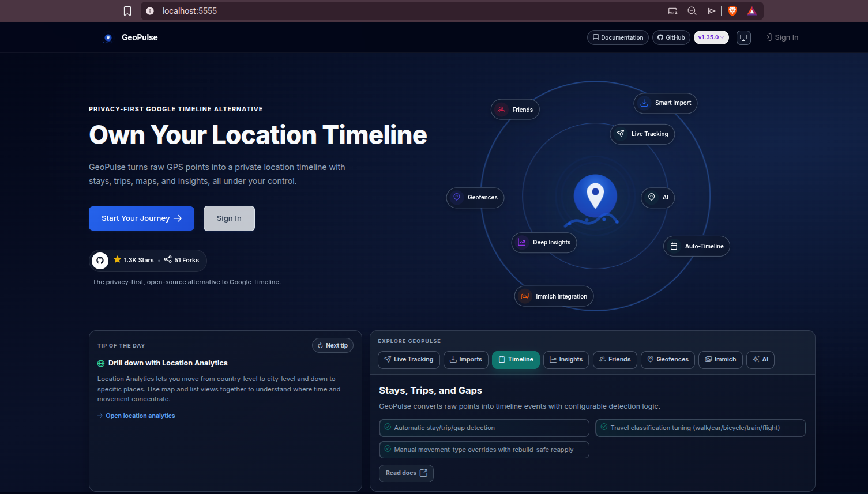Open the AI tab in Explore GeoPulse
Screen dimensions: 868x494
[x=760, y=360]
